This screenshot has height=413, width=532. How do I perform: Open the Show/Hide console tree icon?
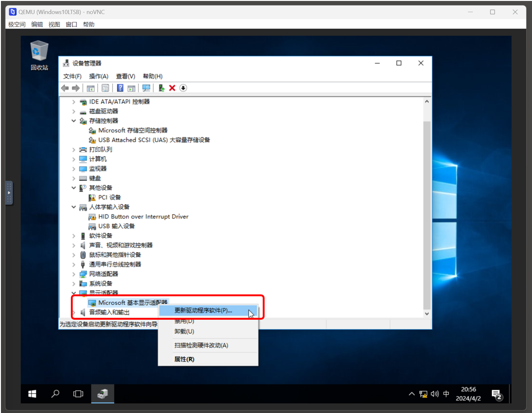91,88
